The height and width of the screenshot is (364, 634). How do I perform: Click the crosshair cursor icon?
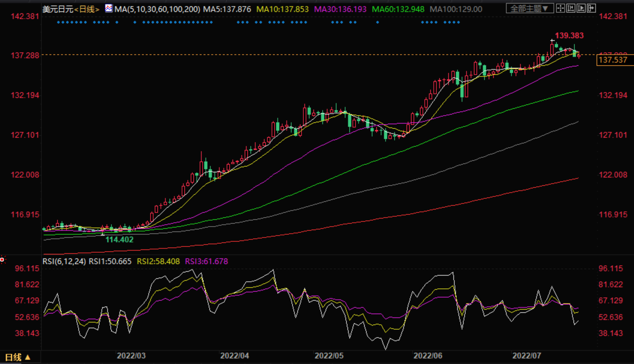560,9
